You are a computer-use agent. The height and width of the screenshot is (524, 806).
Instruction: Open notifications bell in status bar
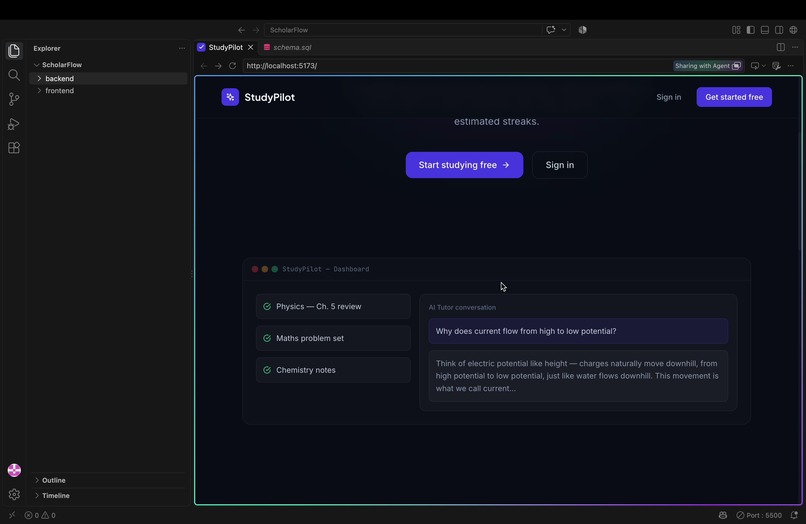[794, 515]
